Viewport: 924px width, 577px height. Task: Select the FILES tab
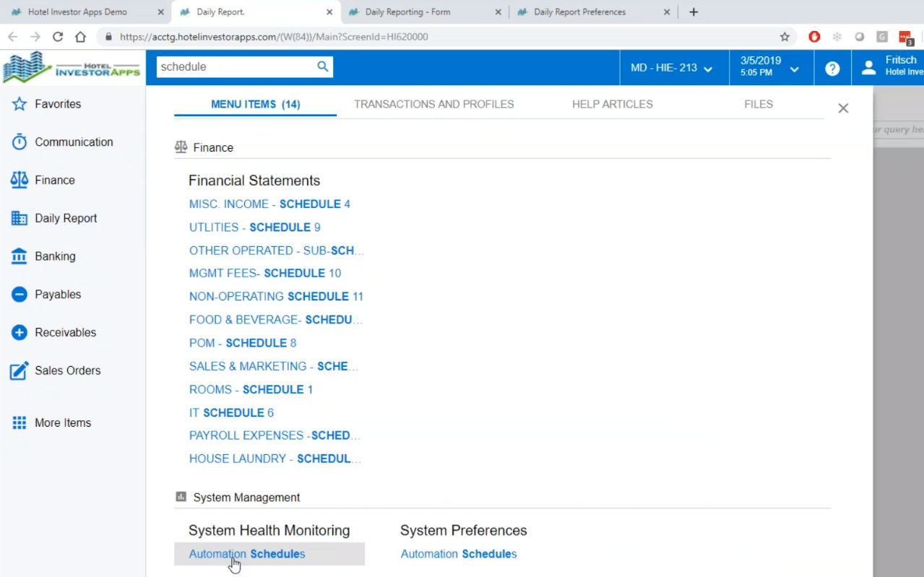coord(759,105)
